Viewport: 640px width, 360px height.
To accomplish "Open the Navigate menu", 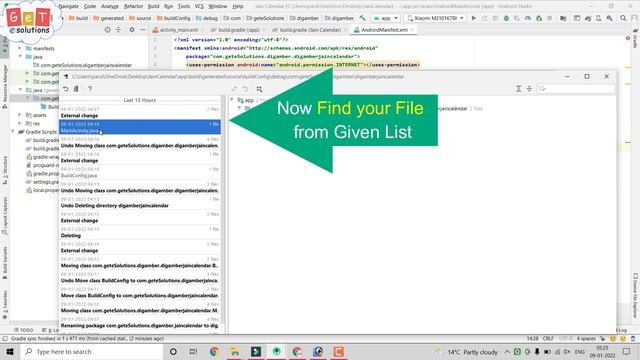I will (x=68, y=6).
